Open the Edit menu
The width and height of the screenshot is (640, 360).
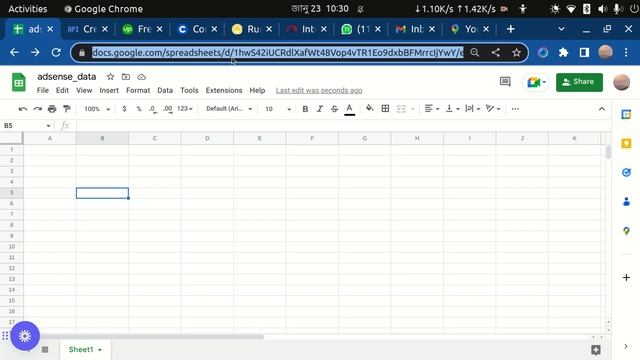coord(62,90)
